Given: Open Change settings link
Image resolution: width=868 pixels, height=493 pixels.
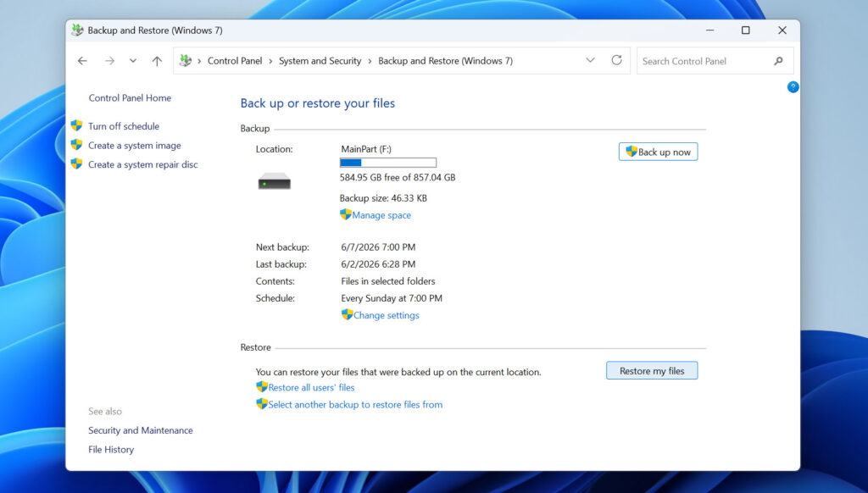Looking at the screenshot, I should tap(387, 315).
